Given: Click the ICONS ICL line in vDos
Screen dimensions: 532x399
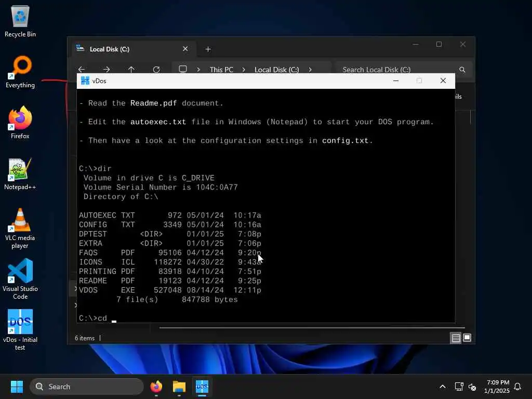Looking at the screenshot, I should tap(170, 262).
